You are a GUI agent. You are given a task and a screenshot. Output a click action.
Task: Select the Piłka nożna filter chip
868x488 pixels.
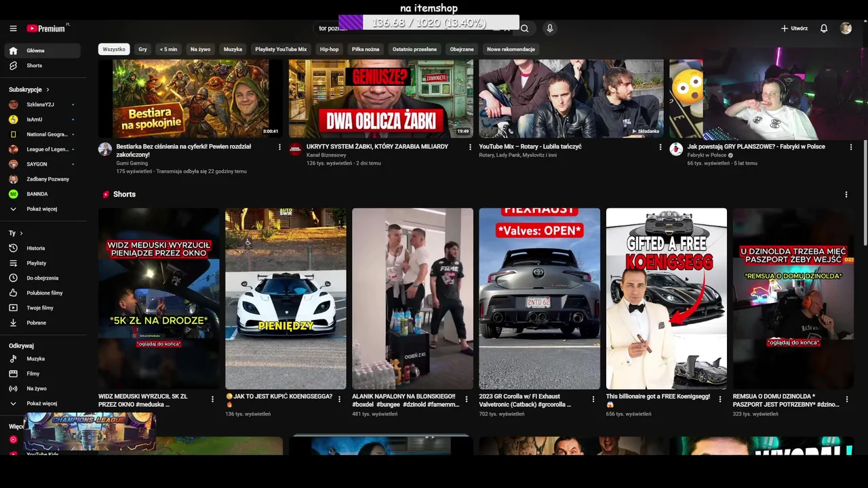(x=366, y=49)
